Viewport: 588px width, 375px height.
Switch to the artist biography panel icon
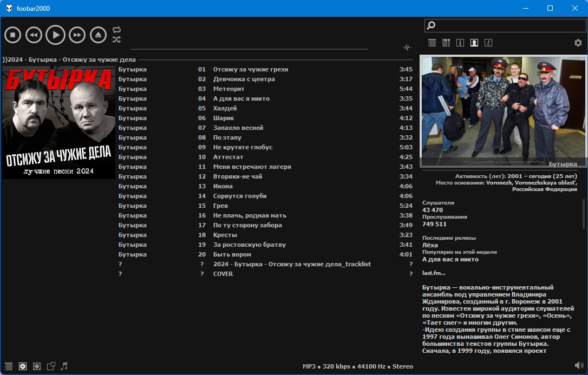(x=474, y=43)
